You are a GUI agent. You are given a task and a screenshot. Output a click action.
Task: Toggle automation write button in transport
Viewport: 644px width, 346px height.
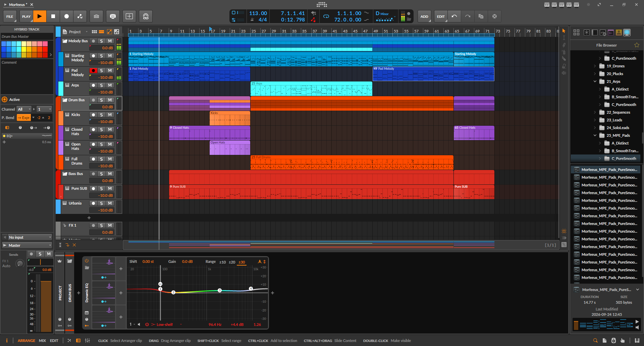click(x=80, y=16)
